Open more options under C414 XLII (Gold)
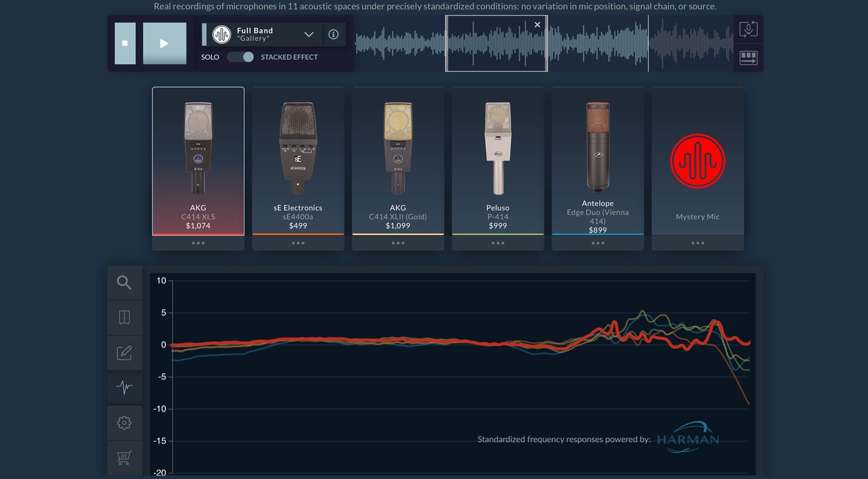Screen dimensions: 868x479 398,243
